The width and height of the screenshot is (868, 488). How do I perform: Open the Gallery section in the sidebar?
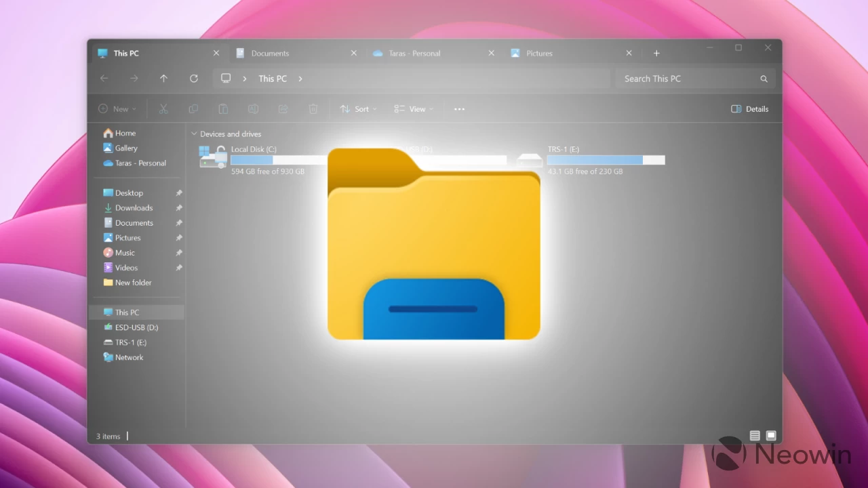126,148
